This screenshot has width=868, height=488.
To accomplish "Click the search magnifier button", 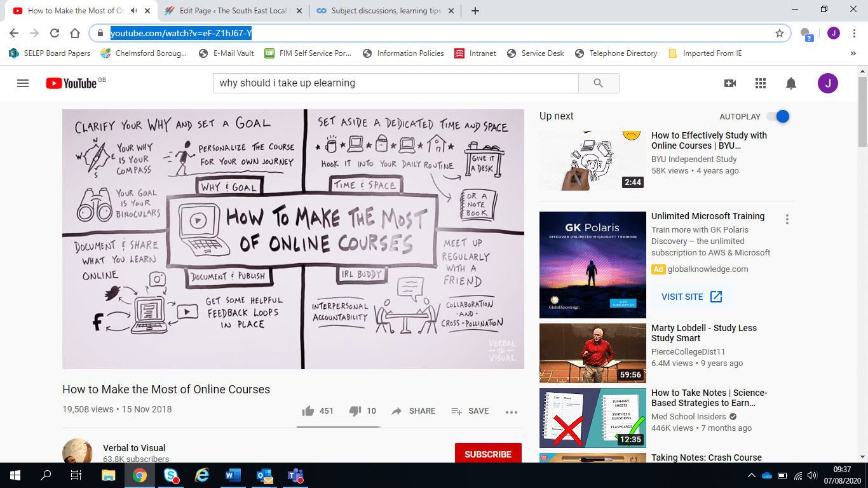I will coord(598,83).
